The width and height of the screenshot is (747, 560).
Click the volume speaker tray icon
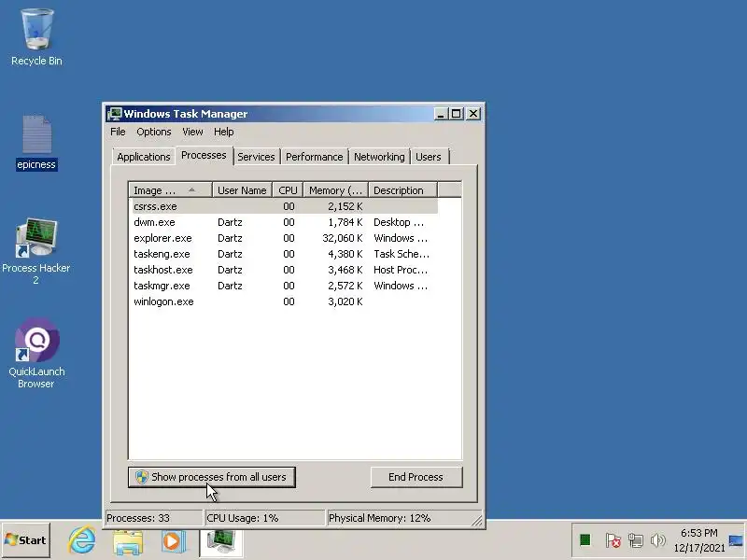[658, 540]
